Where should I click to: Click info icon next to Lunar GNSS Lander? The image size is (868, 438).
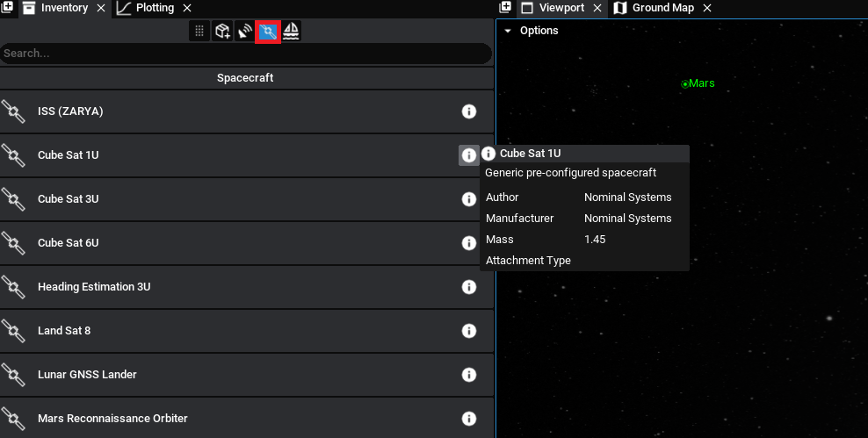[x=469, y=375]
